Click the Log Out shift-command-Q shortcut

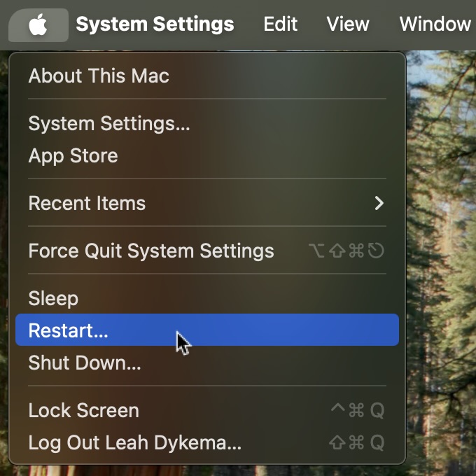(x=357, y=442)
